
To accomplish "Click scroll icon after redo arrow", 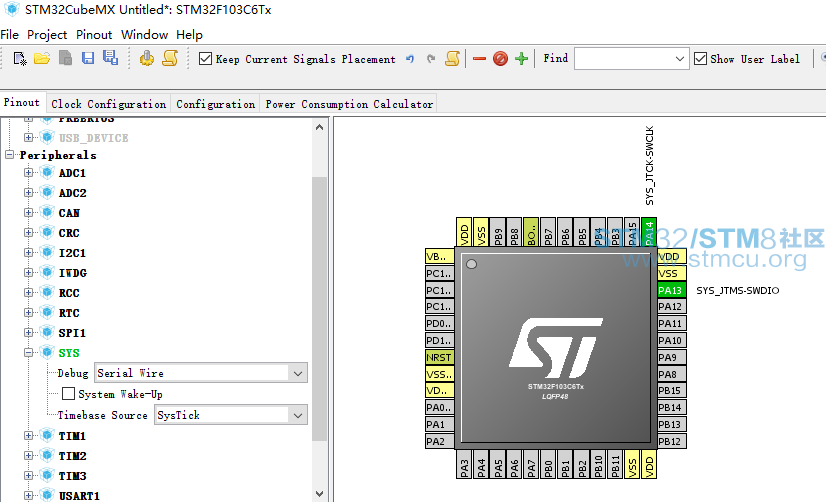I will click(453, 58).
